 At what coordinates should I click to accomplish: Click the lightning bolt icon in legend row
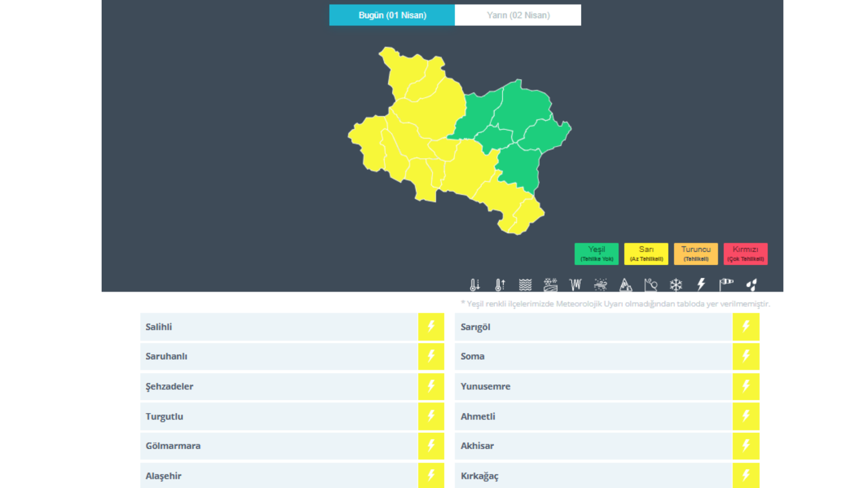point(701,285)
